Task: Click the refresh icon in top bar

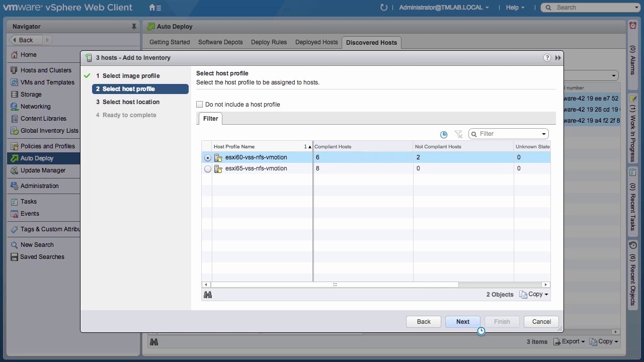Action: [x=384, y=8]
